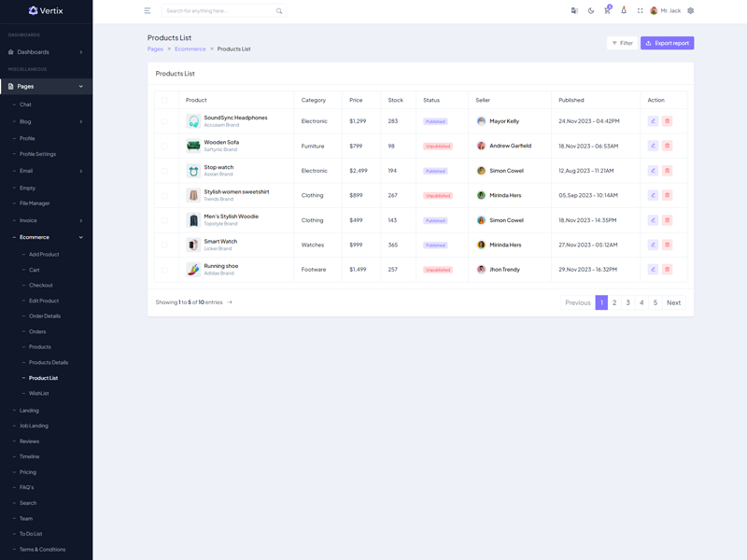
Task: Open the Wishlist sidebar item
Action: click(x=39, y=394)
